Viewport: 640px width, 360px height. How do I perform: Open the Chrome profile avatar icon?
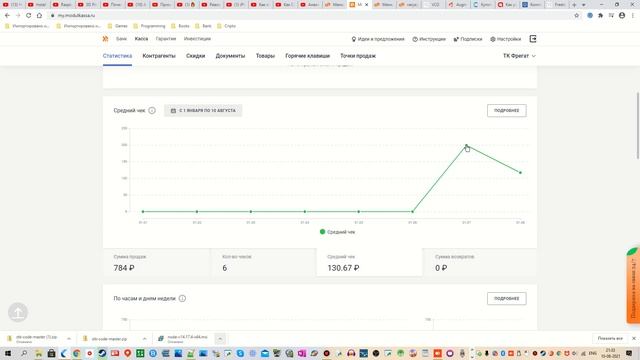(x=622, y=16)
